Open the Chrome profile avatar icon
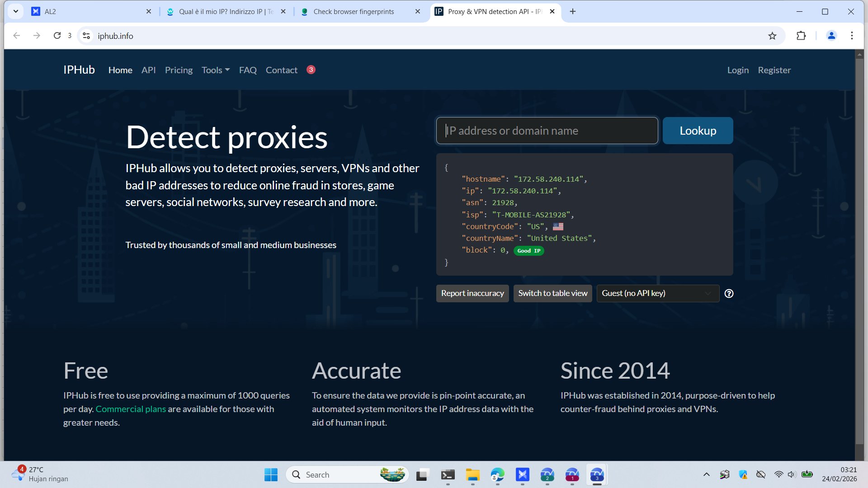 831,36
